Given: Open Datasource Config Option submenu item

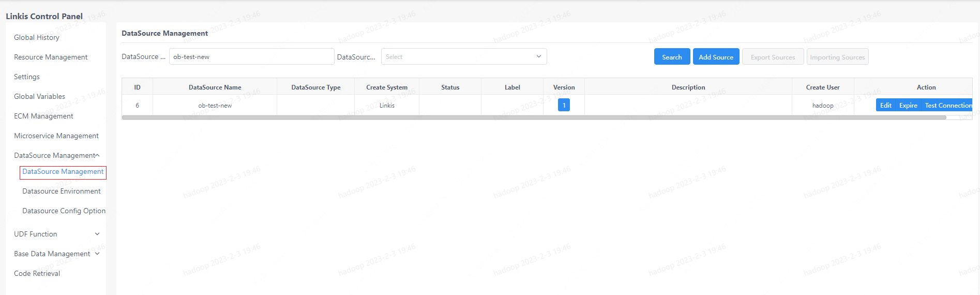Looking at the screenshot, I should pos(64,211).
